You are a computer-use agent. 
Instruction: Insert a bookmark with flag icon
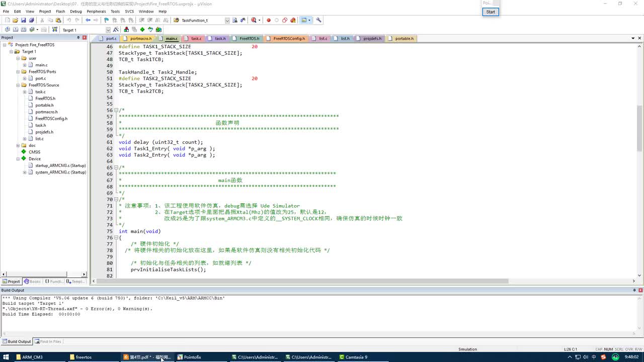[106, 20]
